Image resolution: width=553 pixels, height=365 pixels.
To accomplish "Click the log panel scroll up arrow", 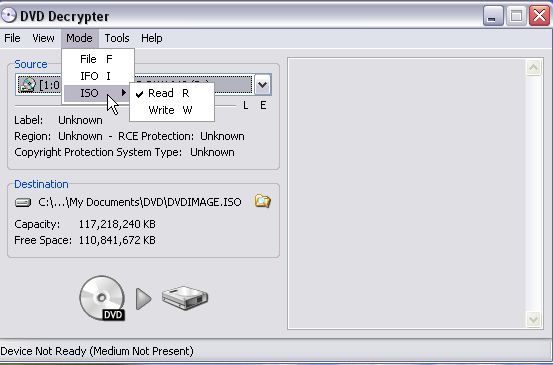I will point(533,67).
